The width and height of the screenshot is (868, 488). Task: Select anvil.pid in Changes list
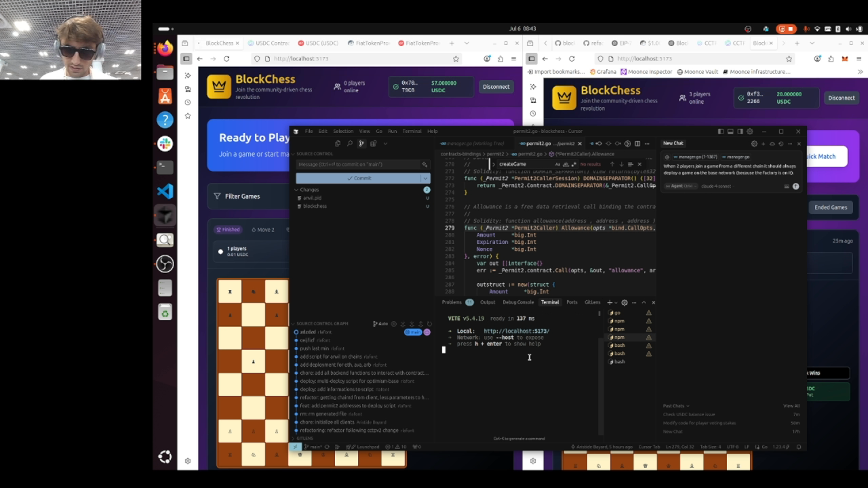pyautogui.click(x=313, y=198)
